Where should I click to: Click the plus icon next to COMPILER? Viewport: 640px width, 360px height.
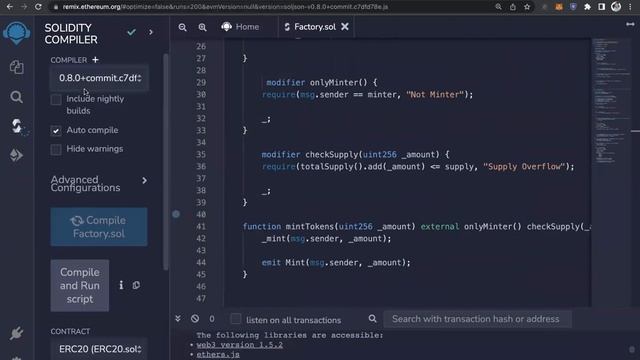tap(95, 60)
